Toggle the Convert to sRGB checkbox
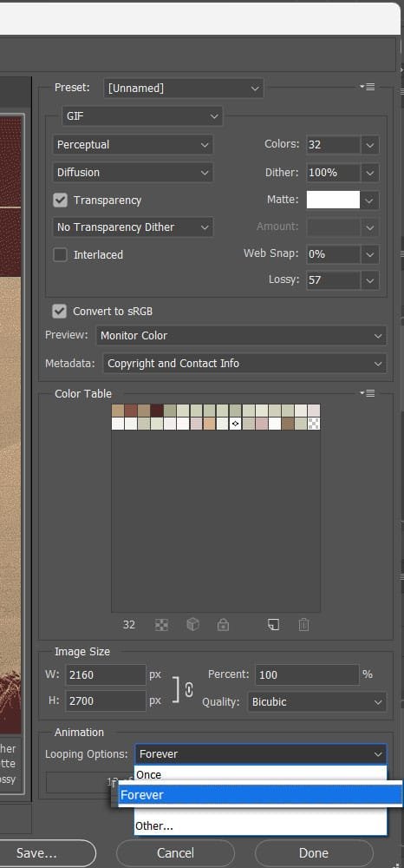Image resolution: width=404 pixels, height=868 pixels. pos(59,311)
